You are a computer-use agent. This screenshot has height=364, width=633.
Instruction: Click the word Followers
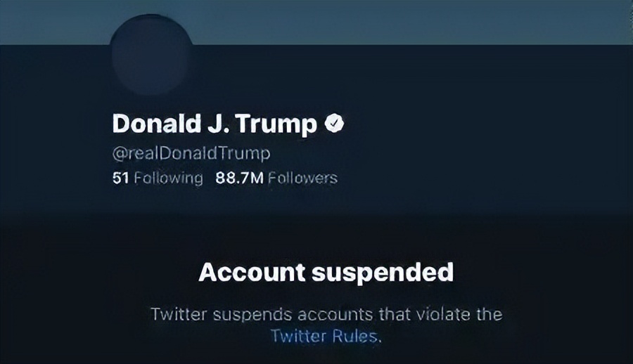[302, 178]
